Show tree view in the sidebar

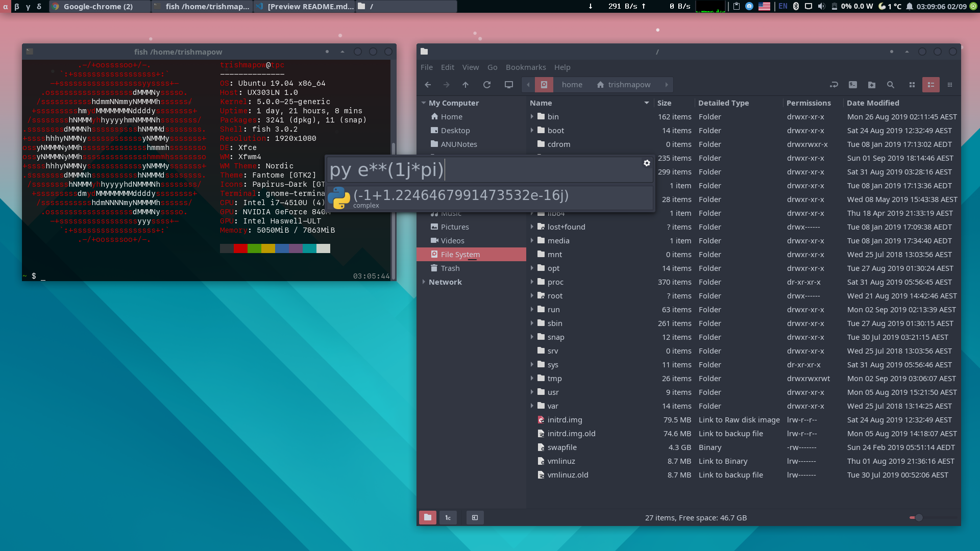448,517
